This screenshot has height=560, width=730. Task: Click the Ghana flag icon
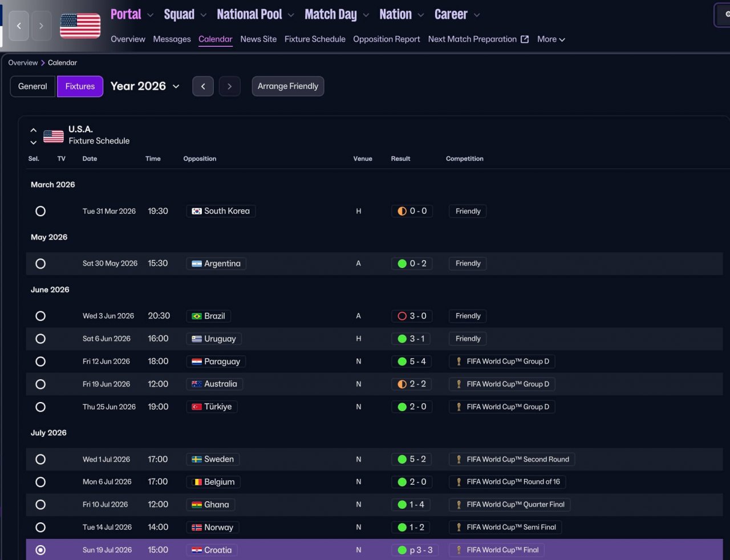[197, 505]
